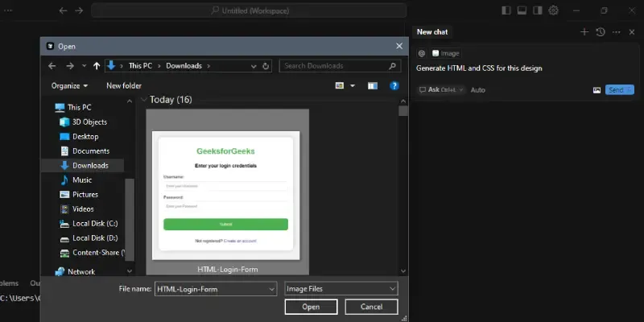The height and width of the screenshot is (322, 644).
Task: Select Network in navigation tree
Action: coord(75,272)
